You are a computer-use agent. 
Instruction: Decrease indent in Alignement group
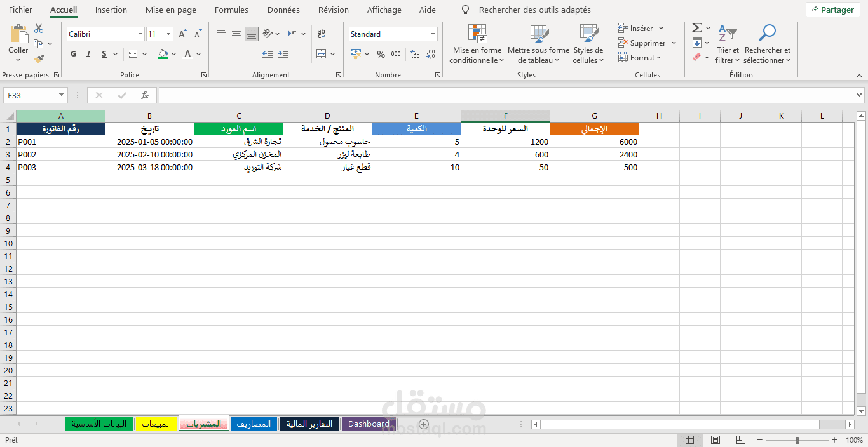(268, 54)
